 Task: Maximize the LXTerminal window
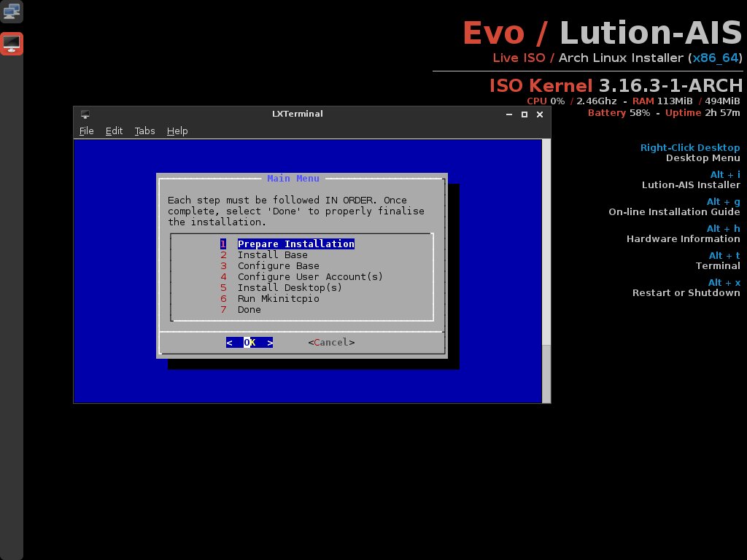[x=525, y=114]
